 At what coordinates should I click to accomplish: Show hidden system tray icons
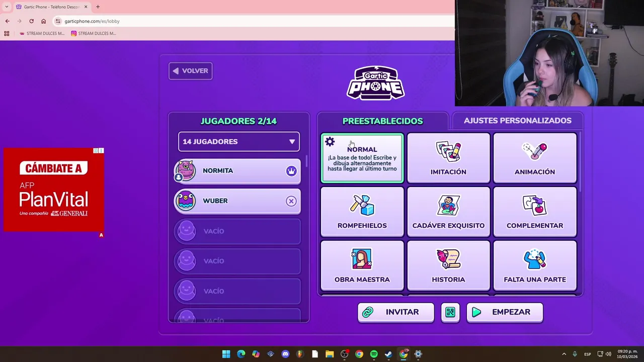click(564, 354)
